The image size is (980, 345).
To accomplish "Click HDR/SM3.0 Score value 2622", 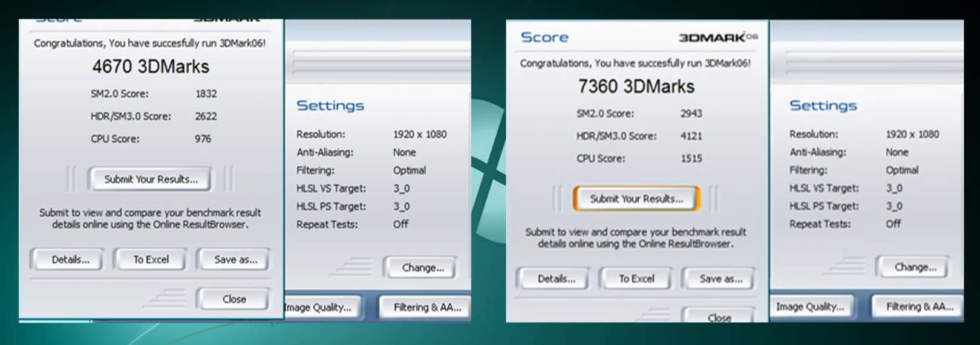I will (206, 116).
